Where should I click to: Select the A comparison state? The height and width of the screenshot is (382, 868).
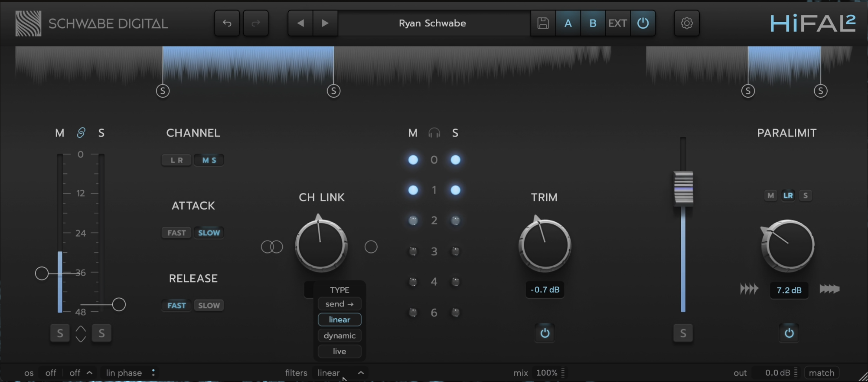[x=568, y=23]
